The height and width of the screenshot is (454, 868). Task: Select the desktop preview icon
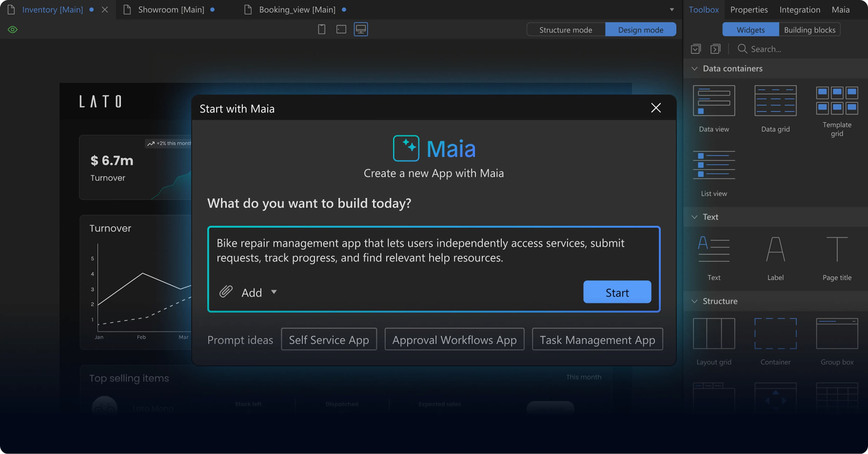pos(360,29)
